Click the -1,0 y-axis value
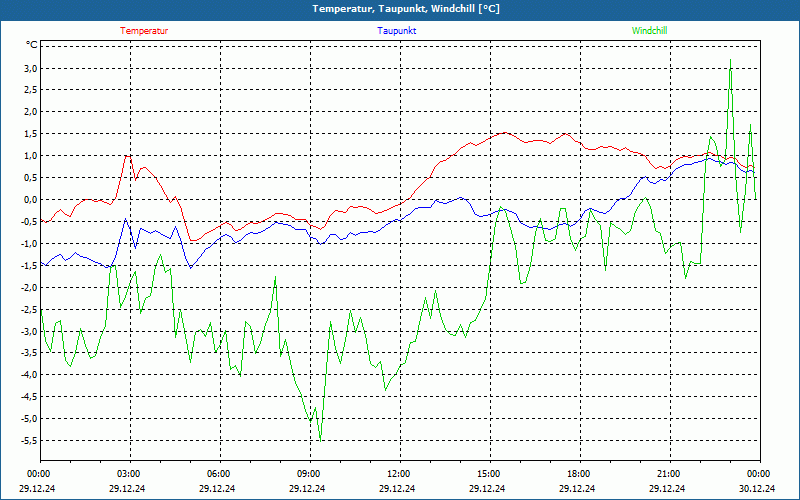This screenshot has width=800, height=500. [x=30, y=244]
